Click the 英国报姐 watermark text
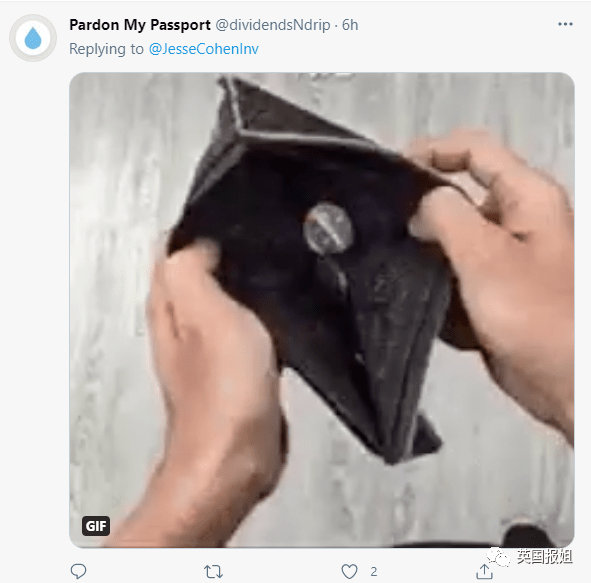591x583 pixels. point(544,557)
